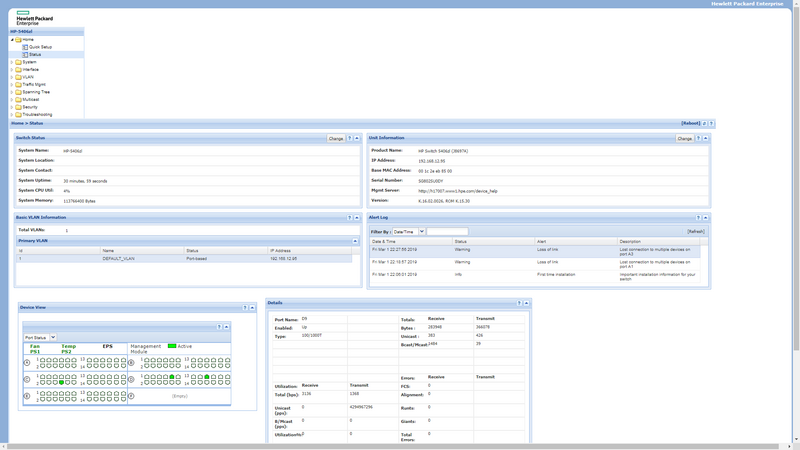800x450 pixels.
Task: Click the module F circle label
Action: coord(131,396)
